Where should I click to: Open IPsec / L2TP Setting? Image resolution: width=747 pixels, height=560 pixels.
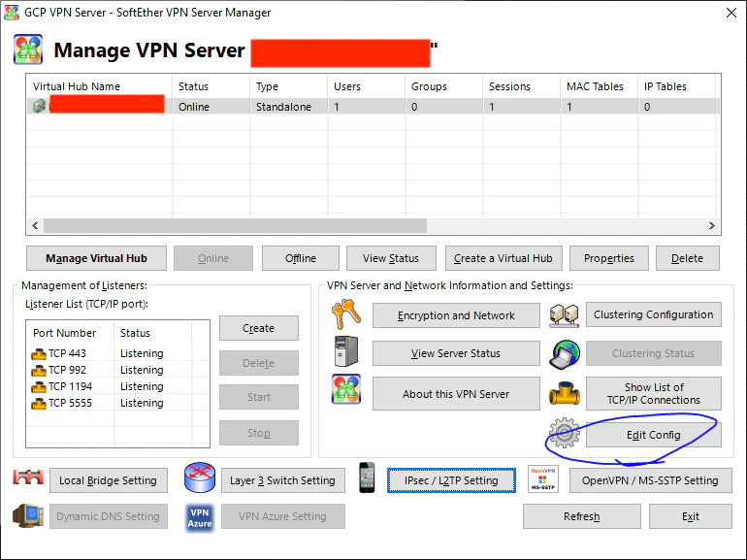(451, 480)
